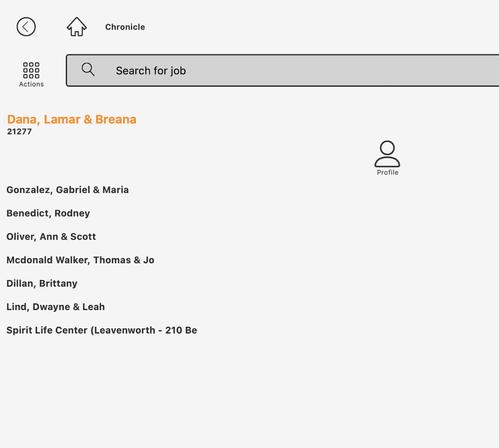Click the Search for job placeholder text
This screenshot has height=448, width=499.
pyautogui.click(x=151, y=71)
